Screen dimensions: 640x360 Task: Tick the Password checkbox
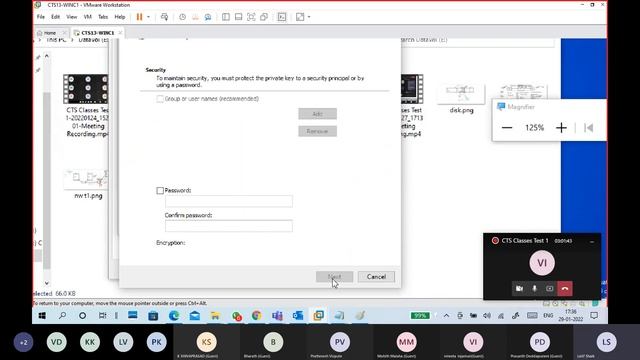160,191
